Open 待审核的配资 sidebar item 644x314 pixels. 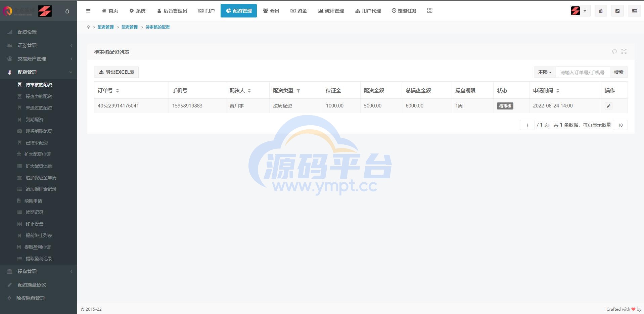point(39,85)
